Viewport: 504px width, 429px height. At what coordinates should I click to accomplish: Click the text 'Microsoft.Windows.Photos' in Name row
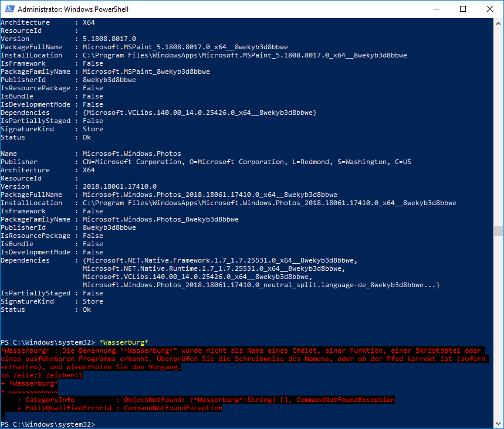click(132, 154)
